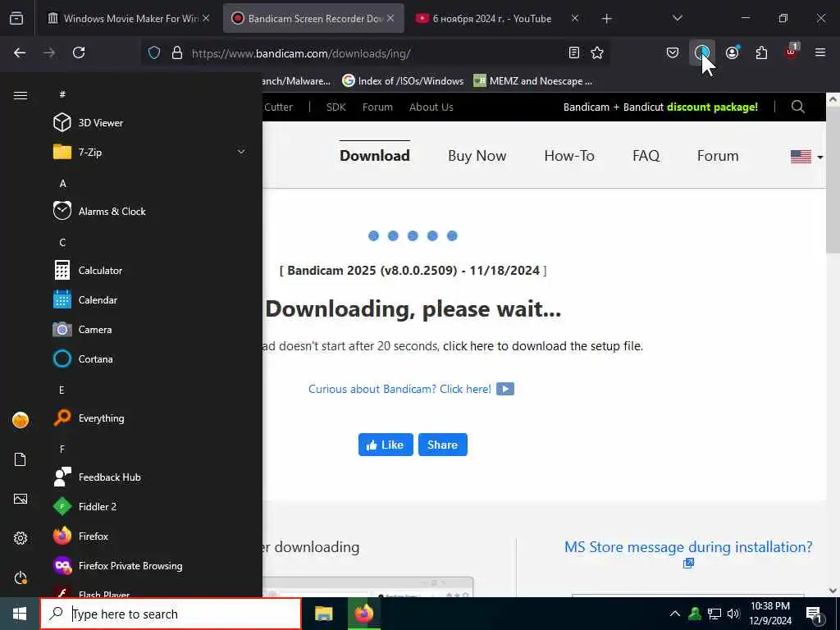Click the Firefox taskbar icon
840x630 pixels.
click(x=363, y=614)
